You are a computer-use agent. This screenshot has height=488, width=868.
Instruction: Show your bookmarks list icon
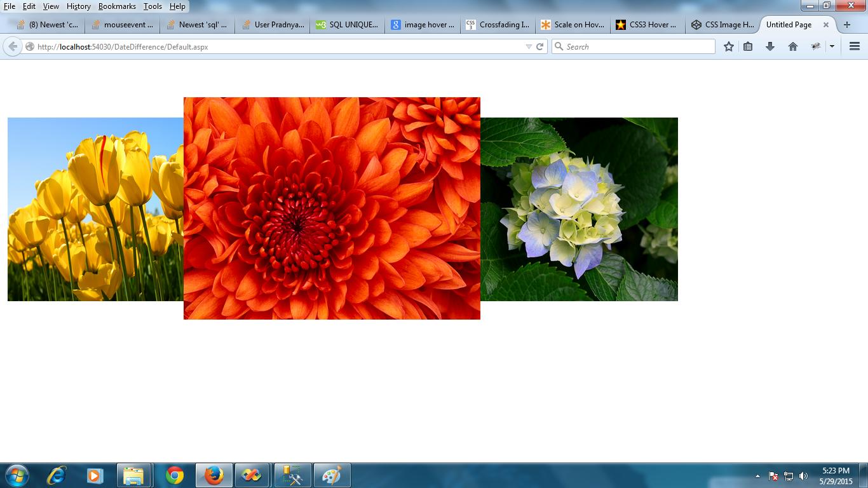point(748,46)
